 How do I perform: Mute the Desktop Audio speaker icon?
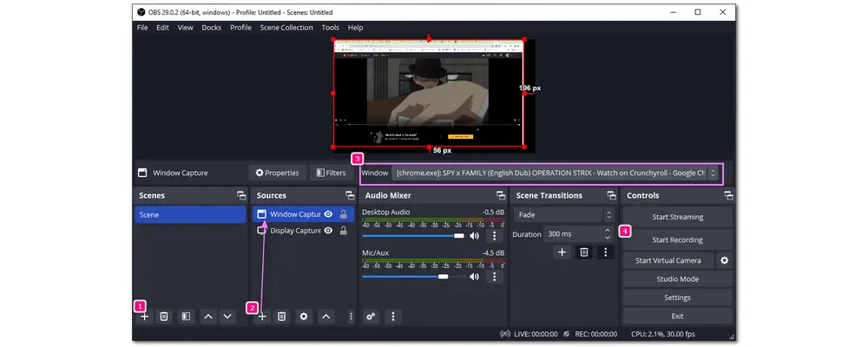[x=475, y=235]
